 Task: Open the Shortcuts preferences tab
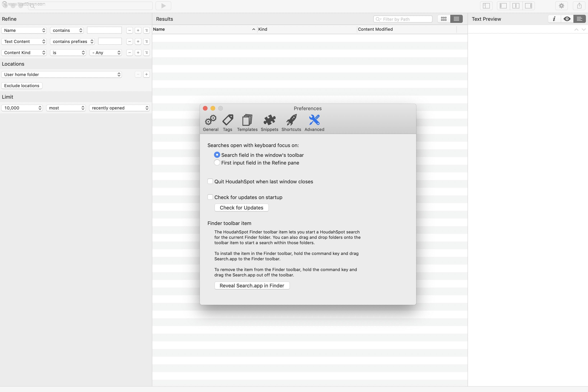point(291,123)
